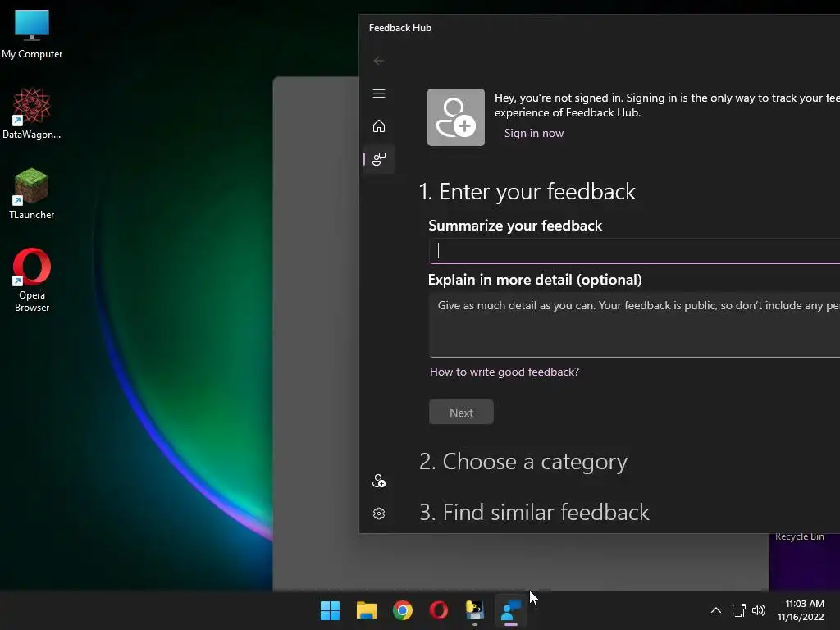Focus the Summarize your feedback field
Screen dimensions: 840x630
pyautogui.click(x=634, y=251)
